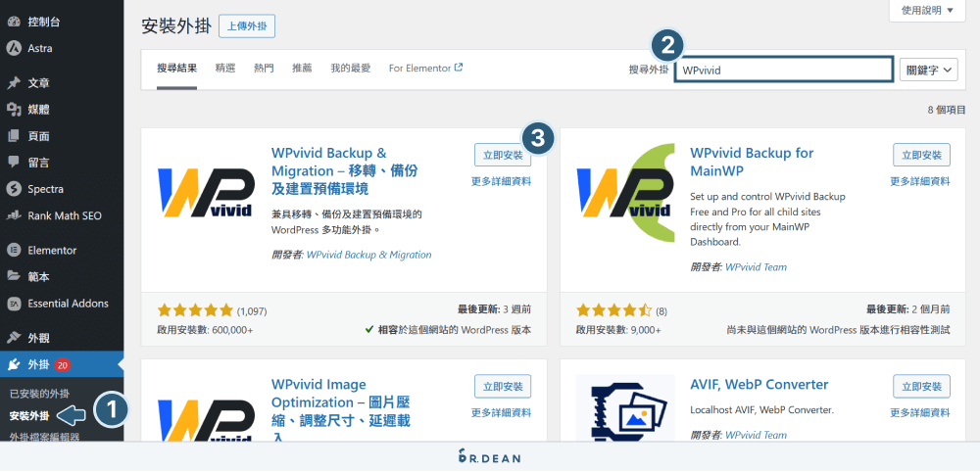Click the 外觀 paintbrush icon
This screenshot has height=472, width=980.
[13, 338]
